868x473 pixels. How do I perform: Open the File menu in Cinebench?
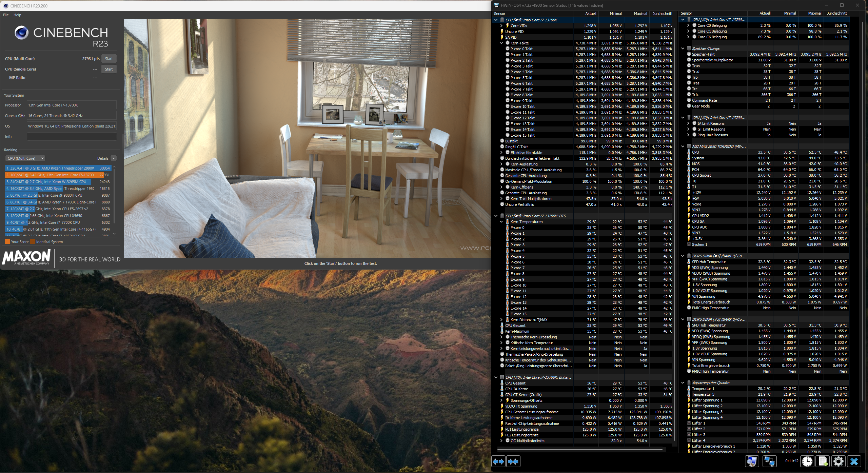click(6, 15)
